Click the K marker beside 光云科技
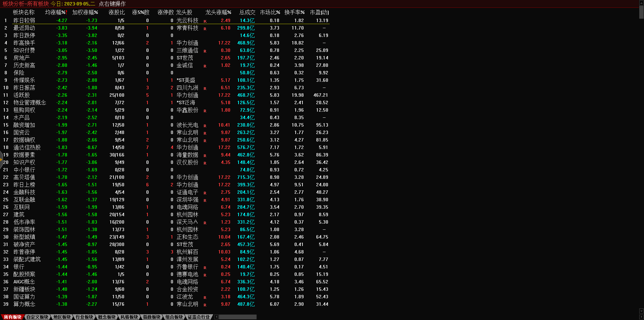 pyautogui.click(x=205, y=21)
